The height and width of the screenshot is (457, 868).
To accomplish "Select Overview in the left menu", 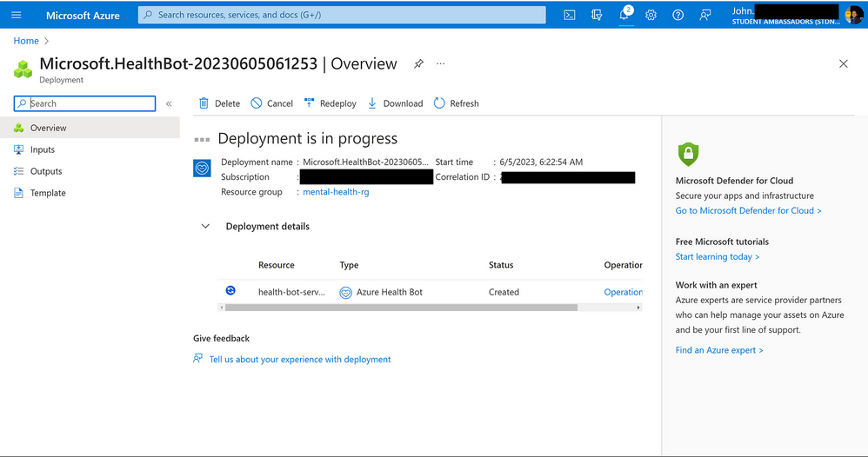I will (x=90, y=128).
